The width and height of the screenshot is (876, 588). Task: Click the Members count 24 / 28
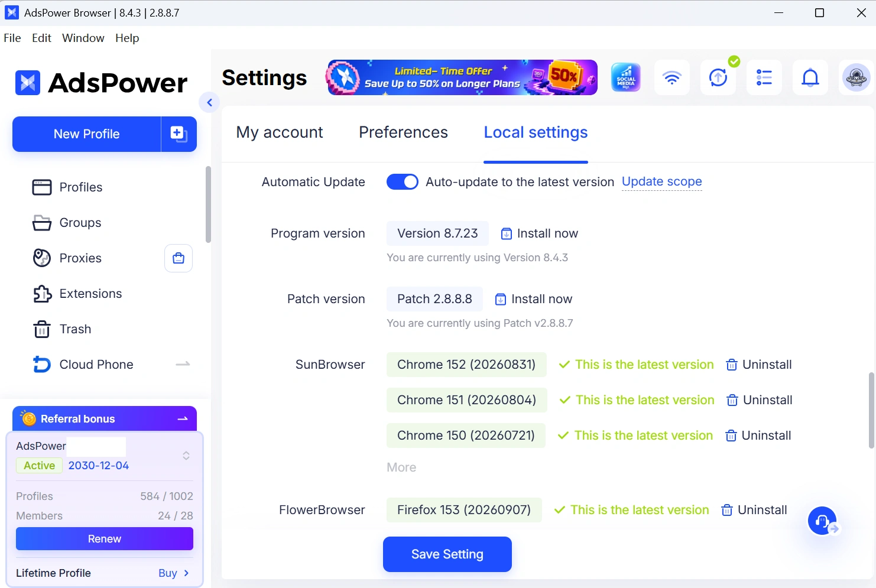pos(176,516)
